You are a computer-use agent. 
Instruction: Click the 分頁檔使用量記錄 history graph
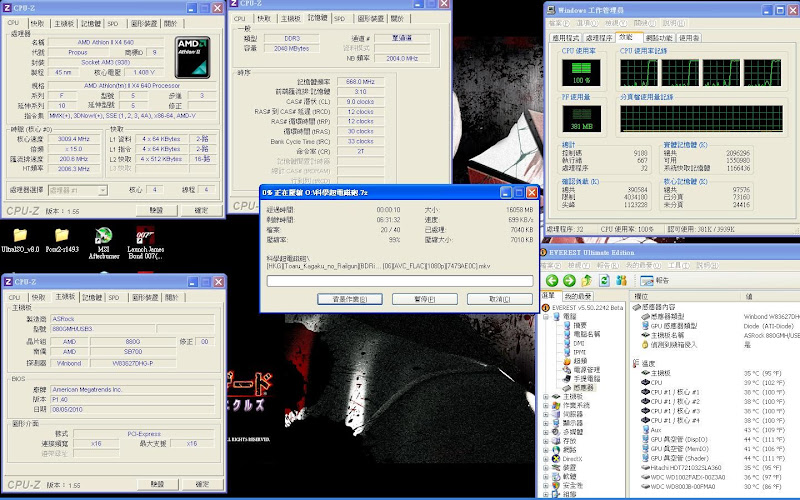[702, 119]
